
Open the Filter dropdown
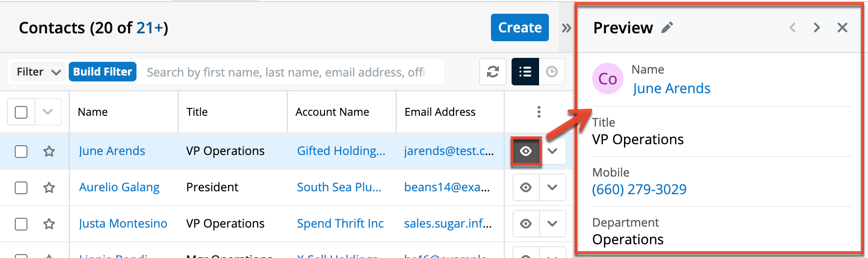tap(38, 72)
